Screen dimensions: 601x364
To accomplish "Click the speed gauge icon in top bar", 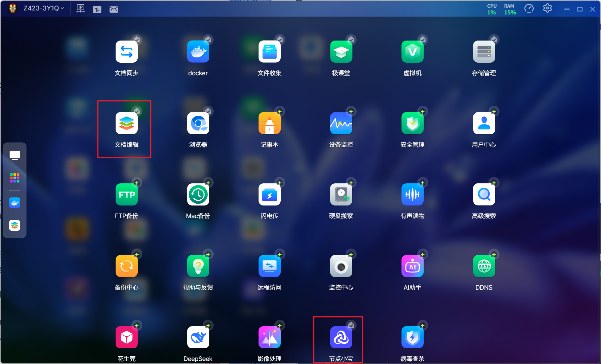I will click(529, 8).
